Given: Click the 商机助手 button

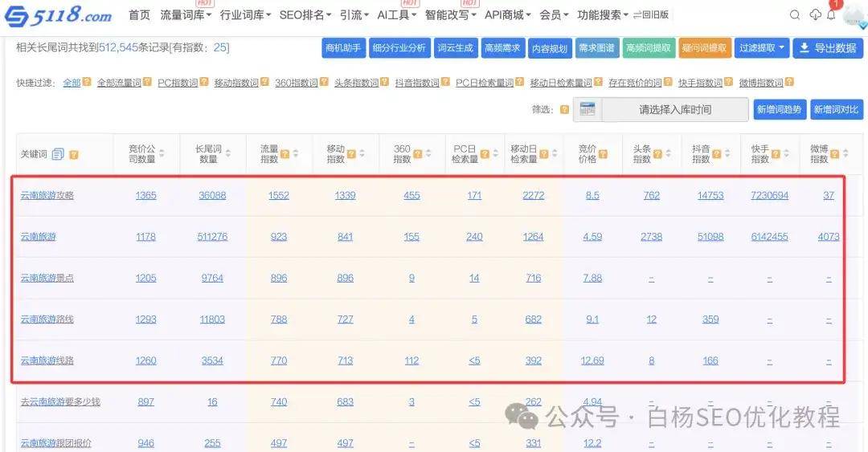Looking at the screenshot, I should [x=342, y=48].
